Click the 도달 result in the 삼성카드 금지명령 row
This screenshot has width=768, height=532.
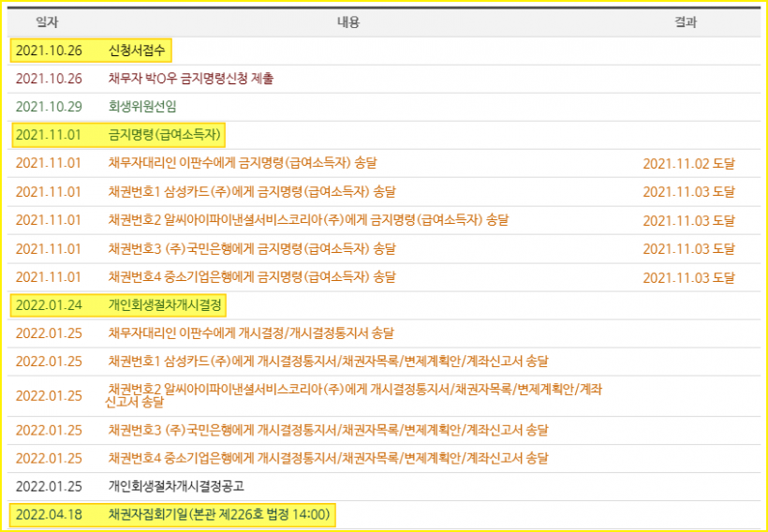coord(689,192)
